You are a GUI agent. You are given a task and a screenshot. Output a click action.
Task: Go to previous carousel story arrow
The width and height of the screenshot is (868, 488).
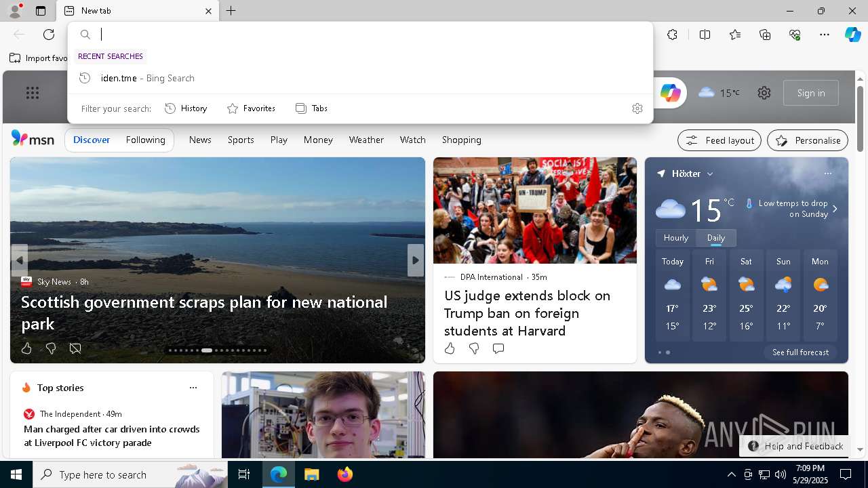20,260
